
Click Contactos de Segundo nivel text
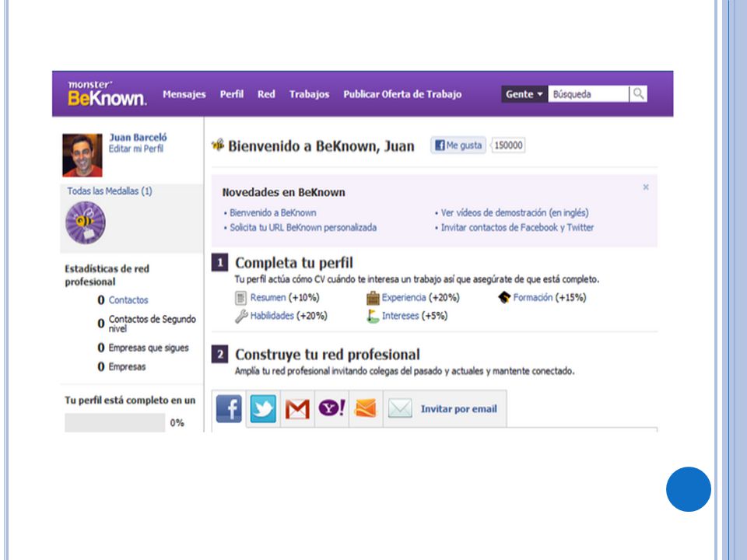point(152,324)
